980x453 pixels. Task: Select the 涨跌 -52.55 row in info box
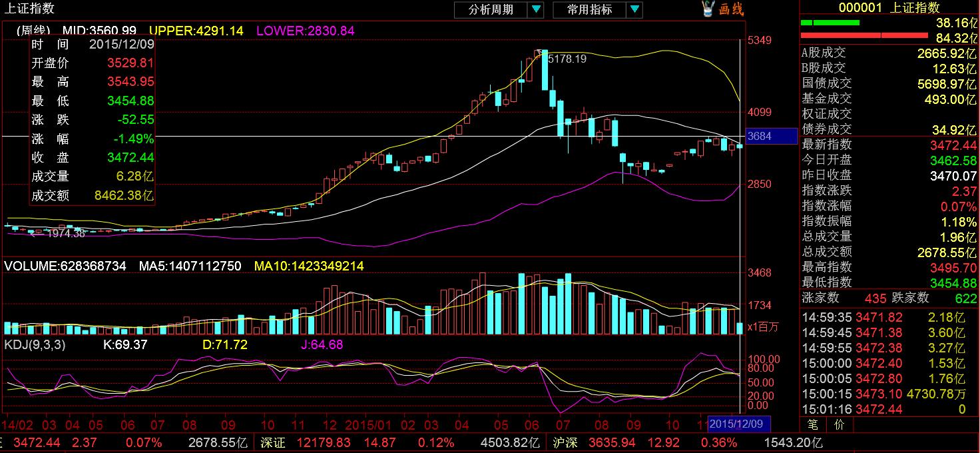click(93, 120)
